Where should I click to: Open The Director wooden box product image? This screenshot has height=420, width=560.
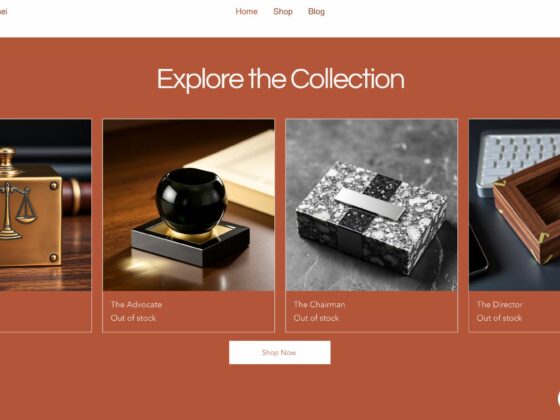[x=514, y=205]
